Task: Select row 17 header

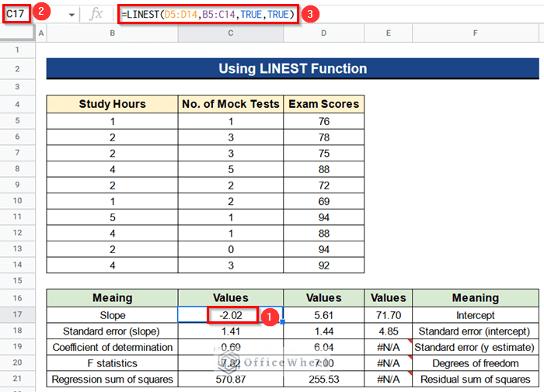Action: (x=17, y=314)
